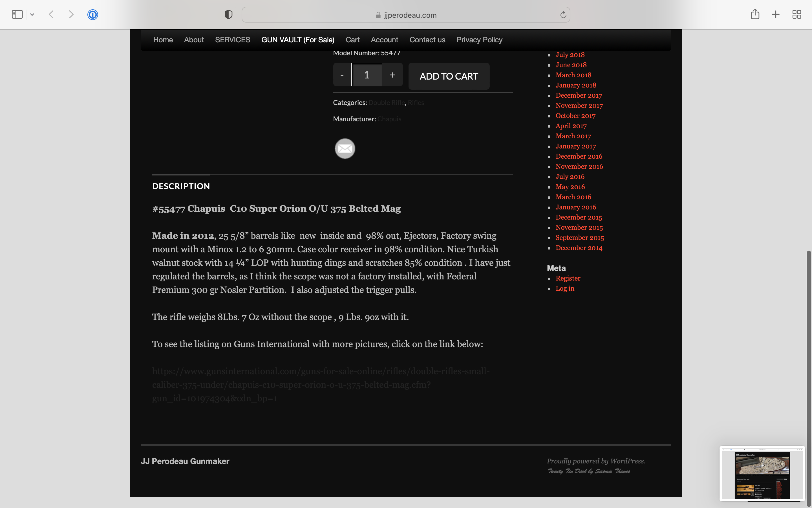The width and height of the screenshot is (812, 508).
Task: Open GUN VAULT (For Sale) menu
Action: pyautogui.click(x=298, y=40)
